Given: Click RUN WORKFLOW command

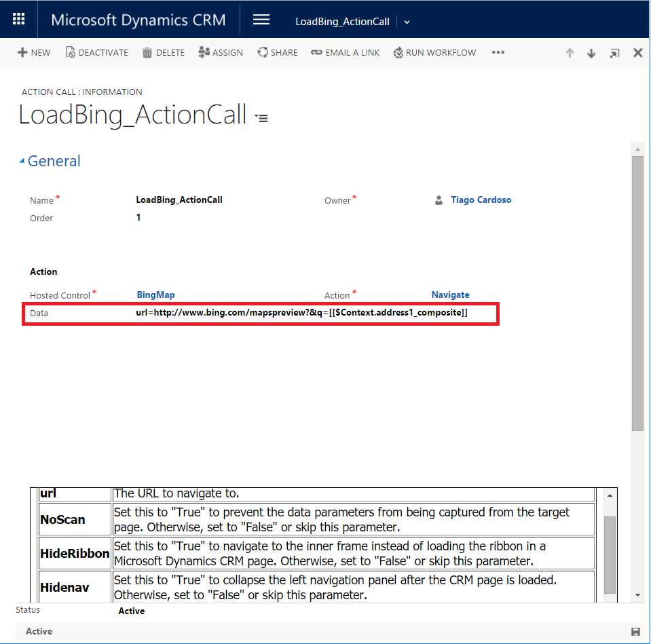Looking at the screenshot, I should point(434,52).
